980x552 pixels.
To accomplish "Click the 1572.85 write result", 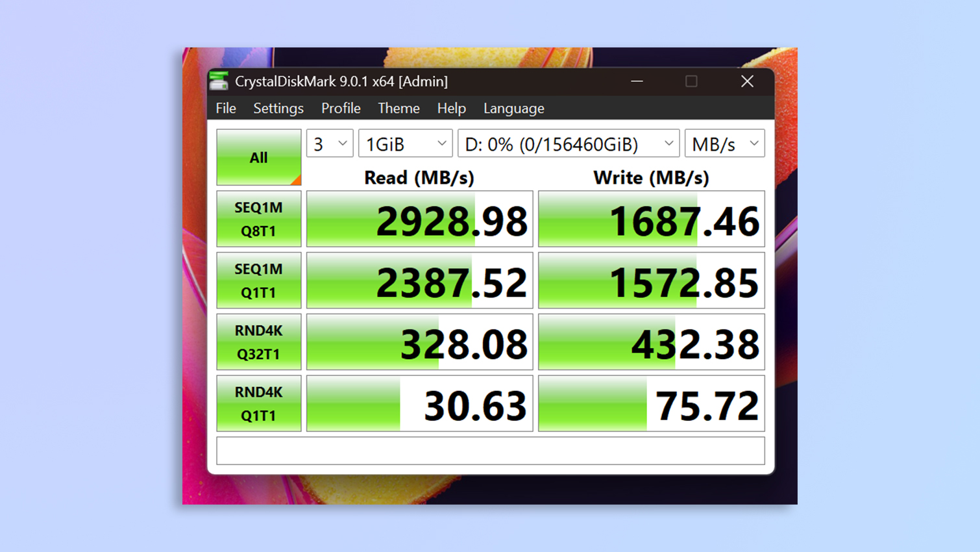I will click(652, 281).
